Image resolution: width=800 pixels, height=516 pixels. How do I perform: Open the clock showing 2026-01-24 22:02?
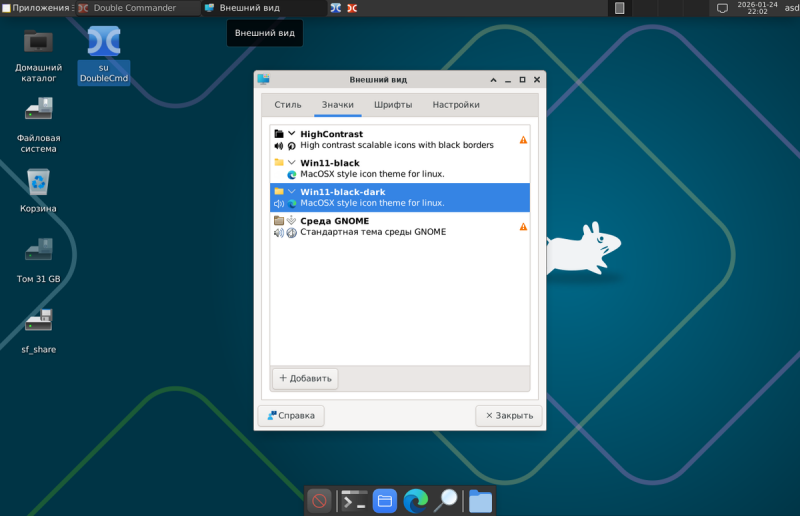coord(757,8)
